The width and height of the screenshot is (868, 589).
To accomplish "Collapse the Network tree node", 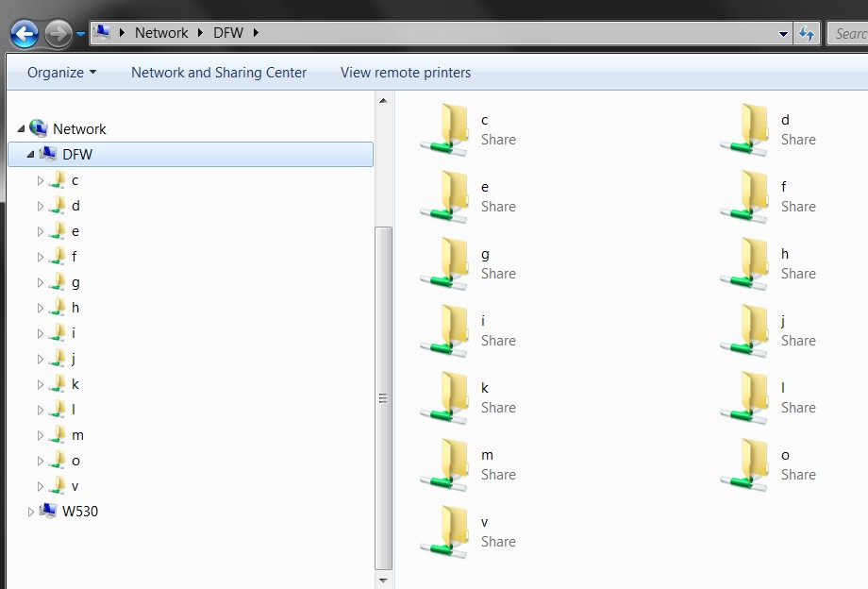I will coord(21,129).
